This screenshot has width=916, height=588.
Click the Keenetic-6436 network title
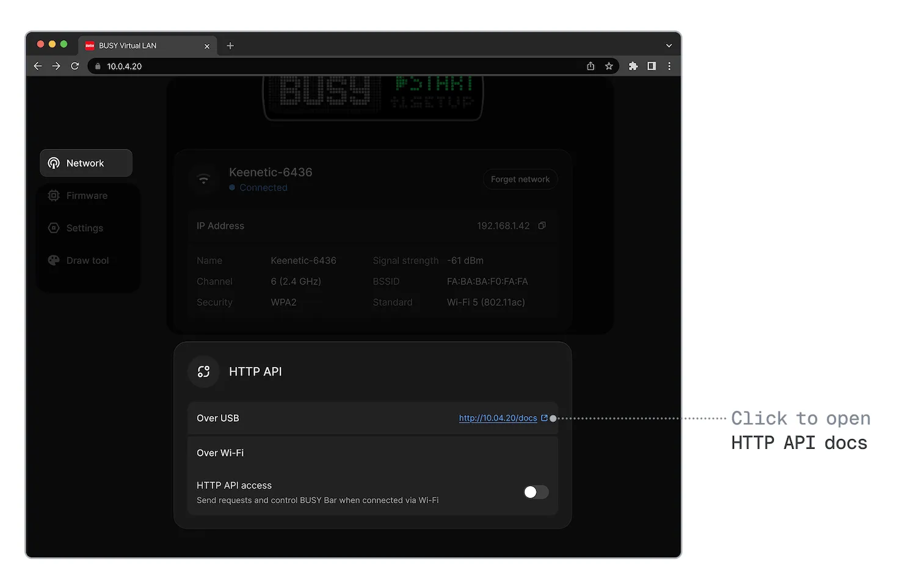[271, 172]
